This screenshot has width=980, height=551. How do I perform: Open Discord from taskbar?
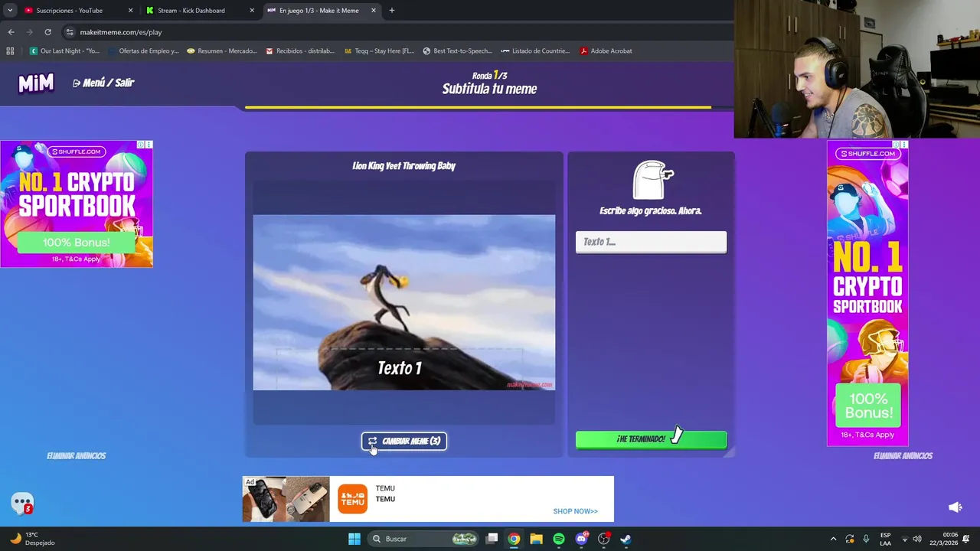click(581, 539)
